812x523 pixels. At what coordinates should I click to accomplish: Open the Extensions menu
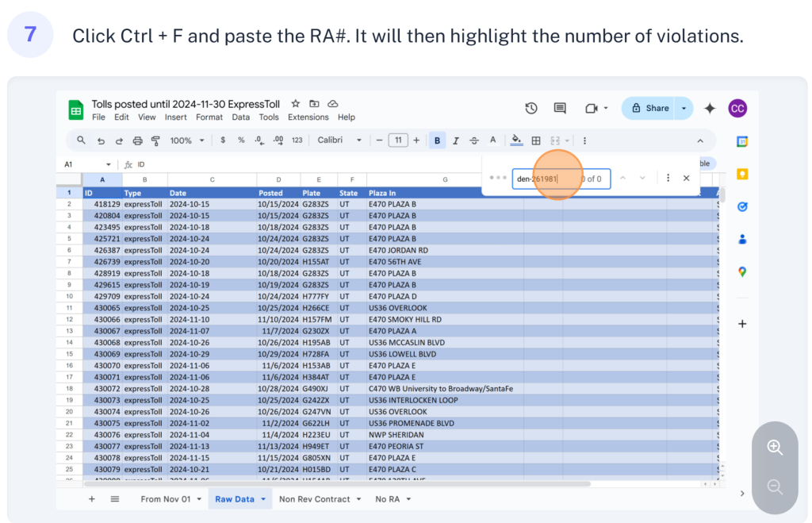[x=308, y=117]
